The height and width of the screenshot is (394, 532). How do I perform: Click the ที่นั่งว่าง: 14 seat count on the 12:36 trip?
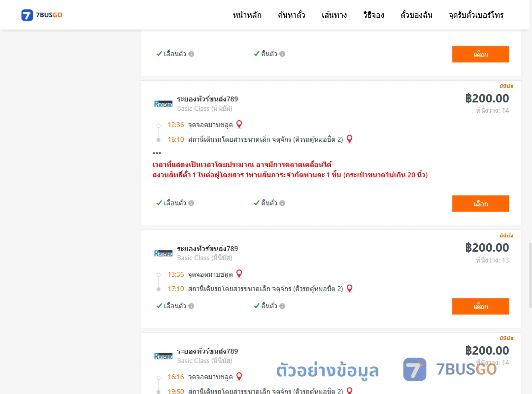(492, 110)
